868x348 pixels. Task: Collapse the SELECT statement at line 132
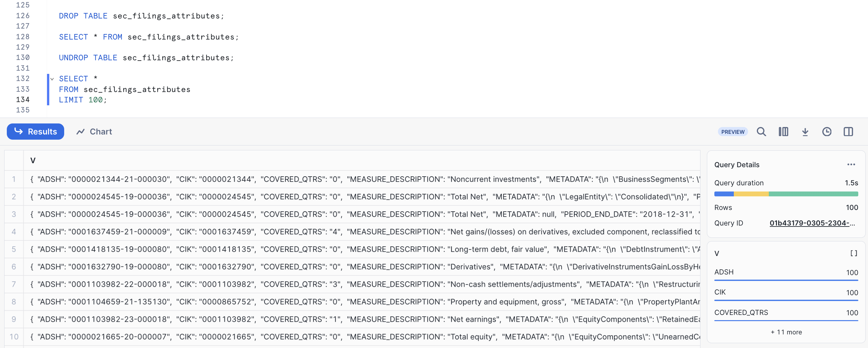(52, 79)
